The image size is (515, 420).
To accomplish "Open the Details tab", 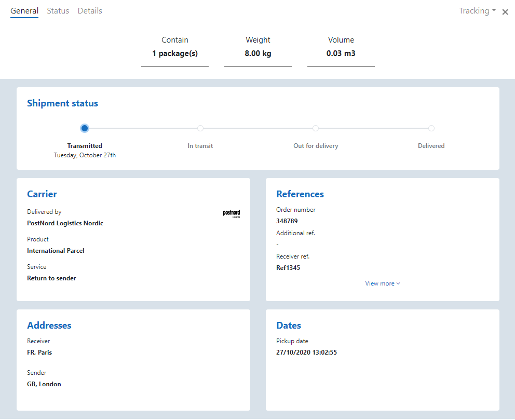I will 90,11.
